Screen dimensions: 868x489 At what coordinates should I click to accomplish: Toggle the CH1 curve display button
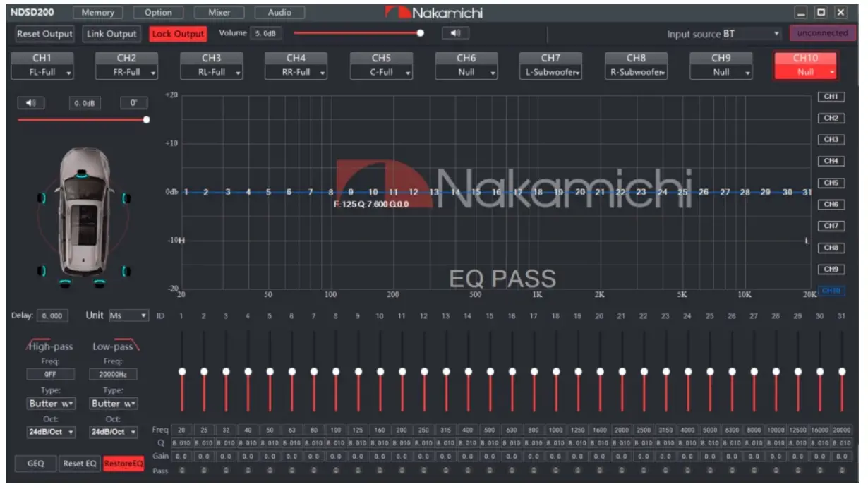[831, 97]
